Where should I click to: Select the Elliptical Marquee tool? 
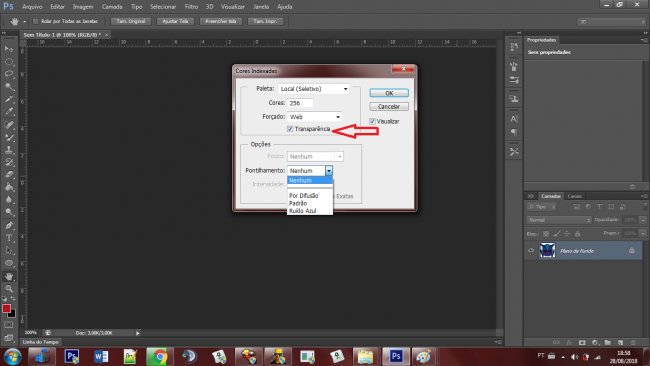[9, 62]
